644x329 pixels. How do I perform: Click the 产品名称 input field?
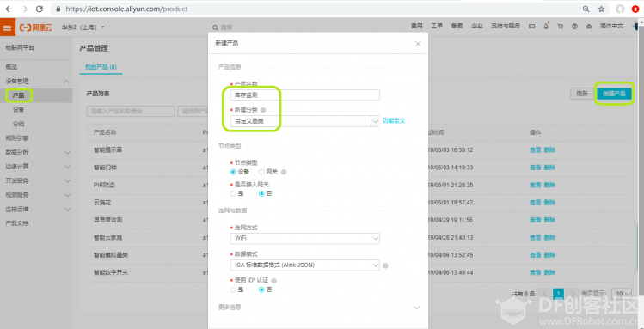click(x=304, y=94)
